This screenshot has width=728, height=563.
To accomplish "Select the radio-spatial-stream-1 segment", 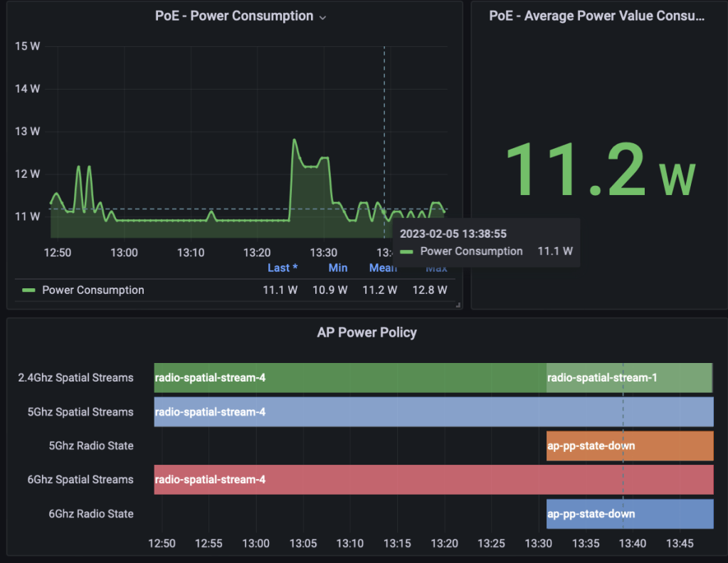I will 628,377.
